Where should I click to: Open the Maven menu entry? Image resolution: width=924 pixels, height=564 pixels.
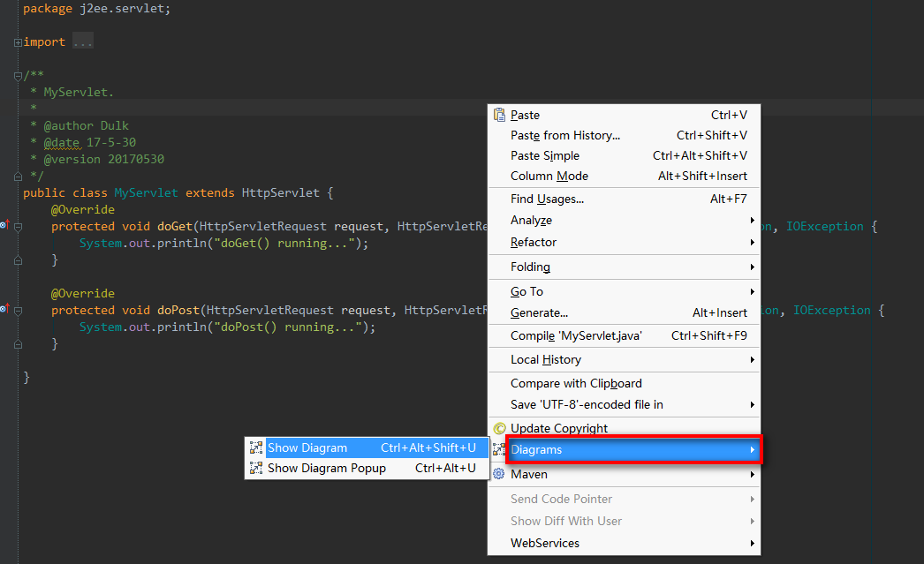[624, 474]
